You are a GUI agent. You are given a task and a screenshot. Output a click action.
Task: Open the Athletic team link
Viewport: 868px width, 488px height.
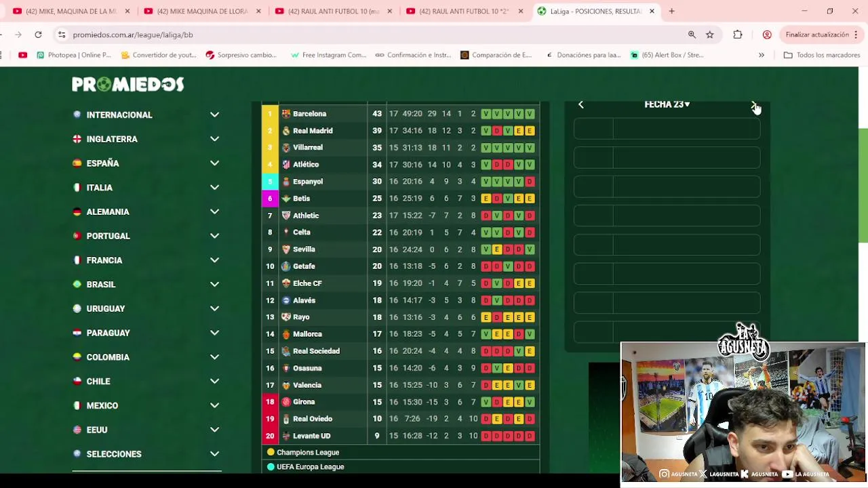tap(306, 216)
